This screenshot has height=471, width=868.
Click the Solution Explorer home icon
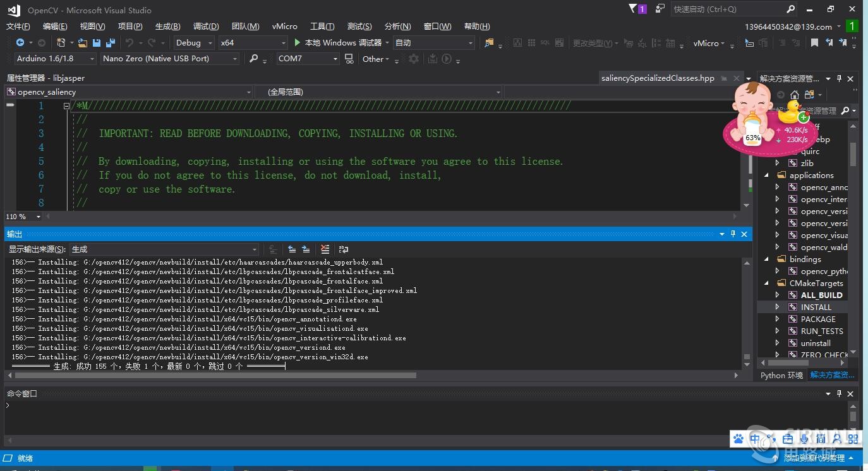click(794, 95)
